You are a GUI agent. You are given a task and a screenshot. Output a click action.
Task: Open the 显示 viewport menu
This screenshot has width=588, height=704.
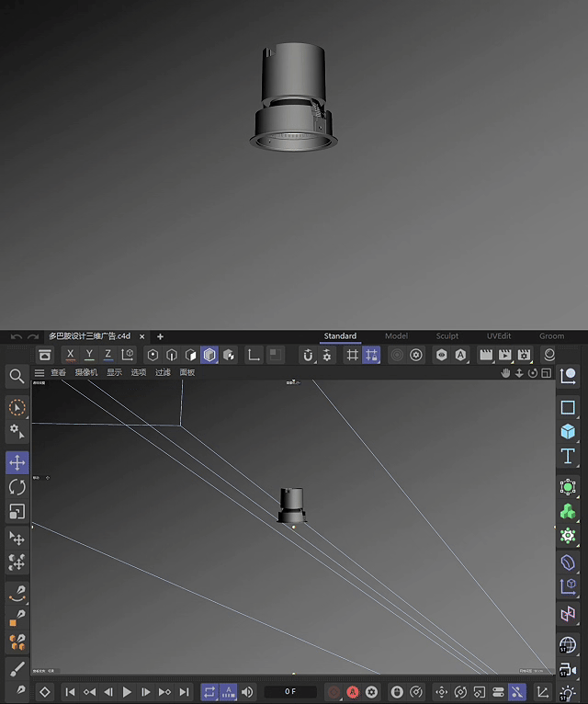point(114,372)
